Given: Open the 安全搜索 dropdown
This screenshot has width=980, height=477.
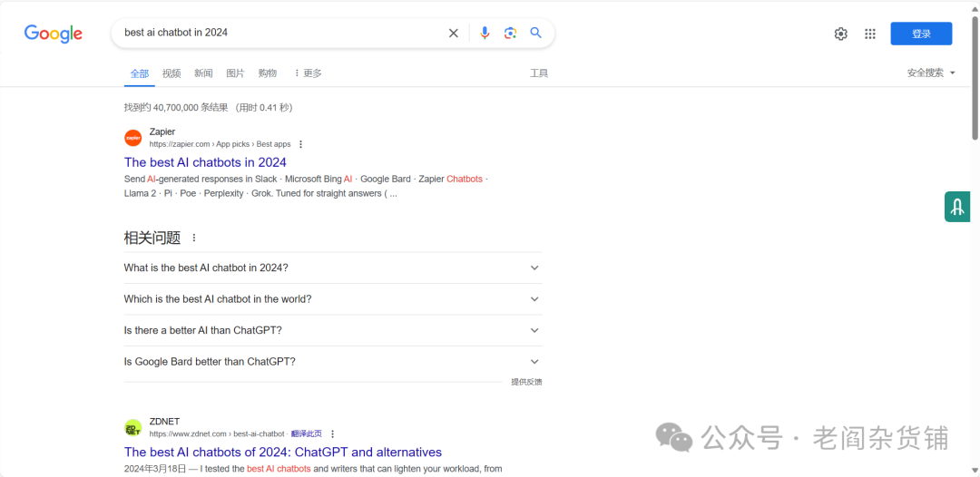Looking at the screenshot, I should (931, 73).
